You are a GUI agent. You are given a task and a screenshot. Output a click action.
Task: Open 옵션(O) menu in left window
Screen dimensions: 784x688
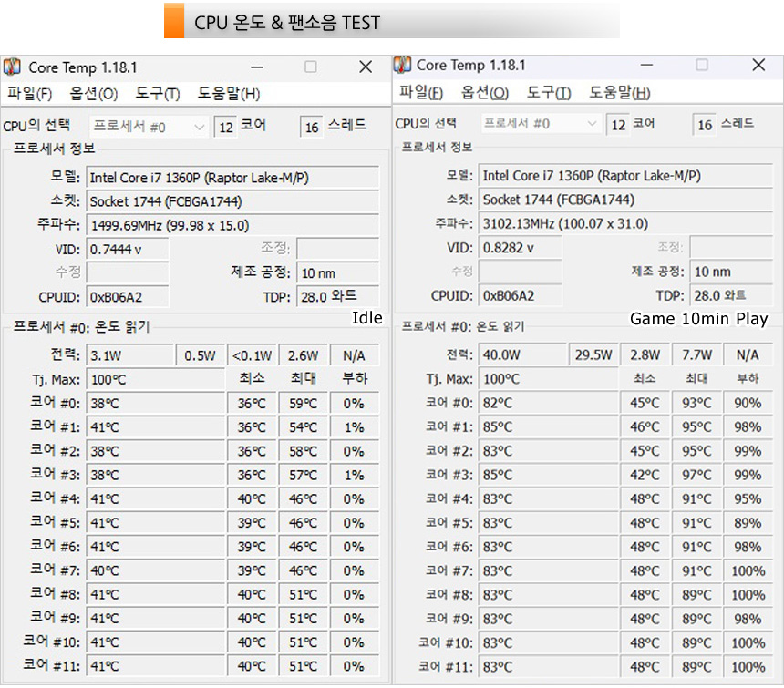coord(94,94)
